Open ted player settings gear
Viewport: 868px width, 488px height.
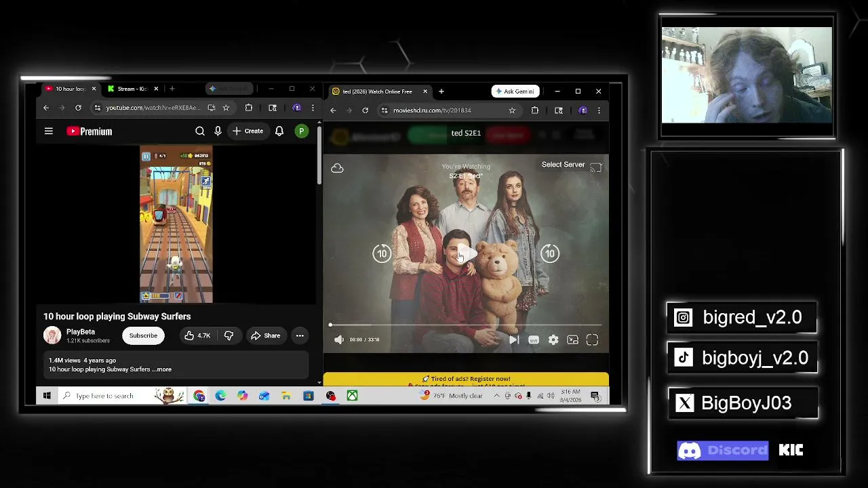pos(553,340)
